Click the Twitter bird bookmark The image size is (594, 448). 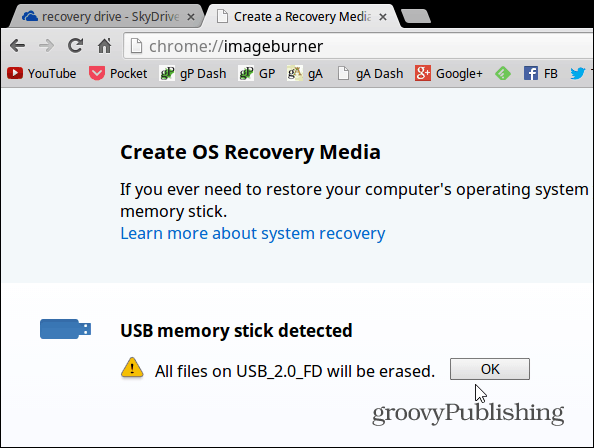point(578,73)
